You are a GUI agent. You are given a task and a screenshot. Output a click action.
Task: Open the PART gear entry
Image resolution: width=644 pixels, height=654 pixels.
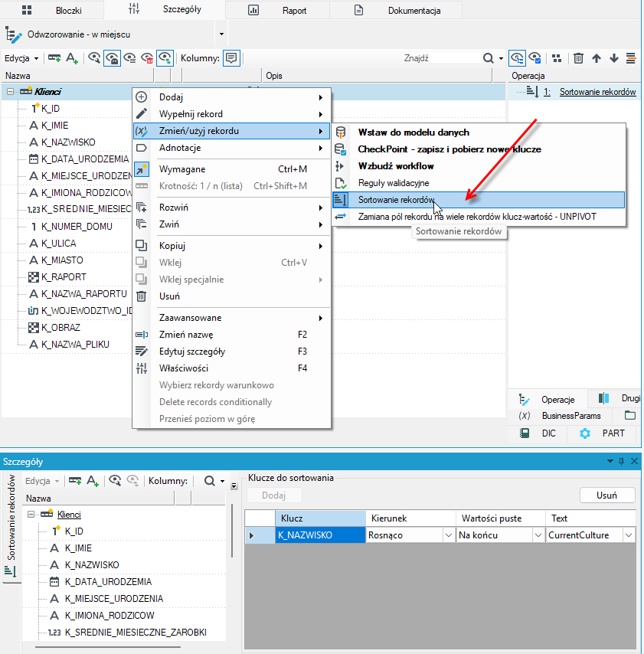[x=603, y=433]
